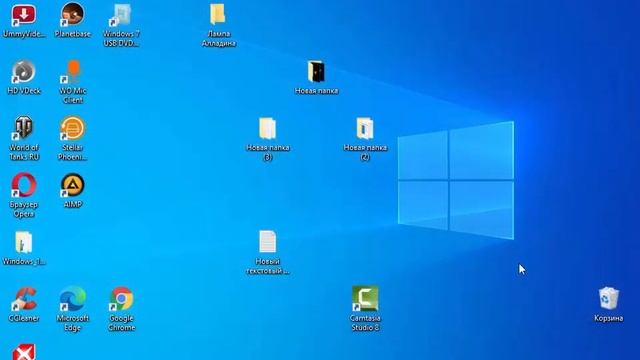This screenshot has height=360, width=640.
Task: Click the 'Лампа Алладина' label text
Action: point(219,38)
